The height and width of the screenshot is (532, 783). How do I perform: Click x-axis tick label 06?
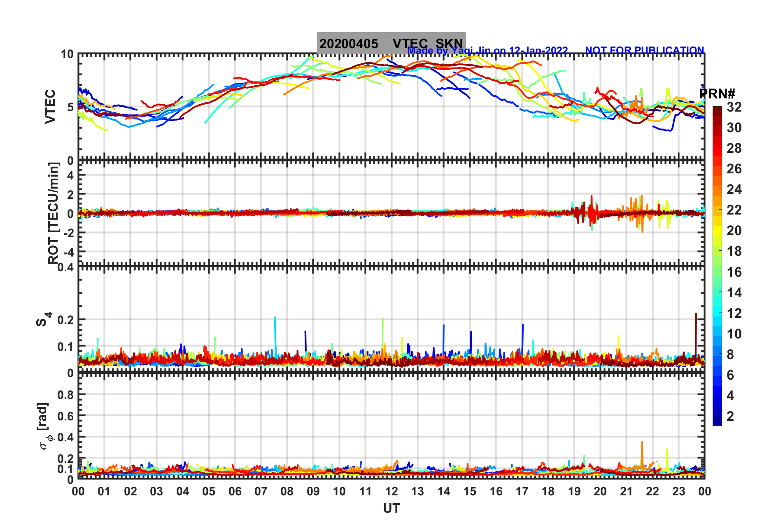click(x=235, y=491)
